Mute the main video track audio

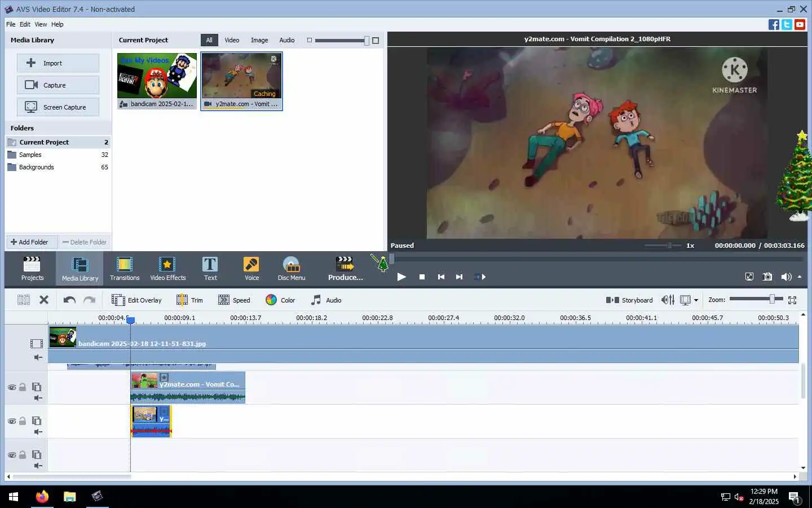(38, 357)
